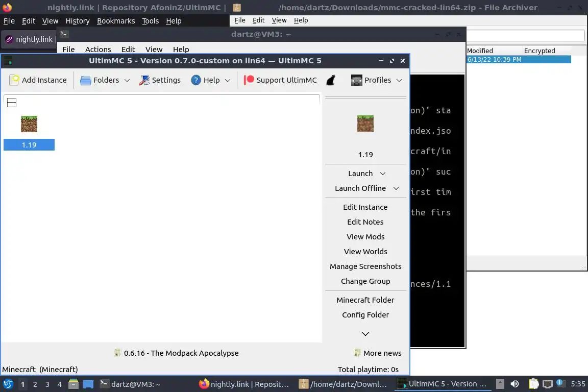Open the Folders toolbar button
This screenshot has width=588, height=392.
click(x=100, y=80)
